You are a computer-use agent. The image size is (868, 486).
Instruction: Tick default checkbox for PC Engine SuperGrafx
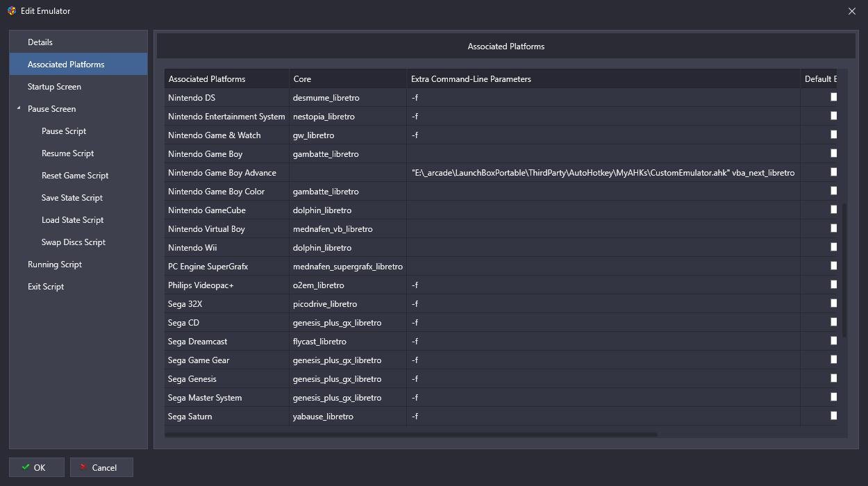[834, 266]
